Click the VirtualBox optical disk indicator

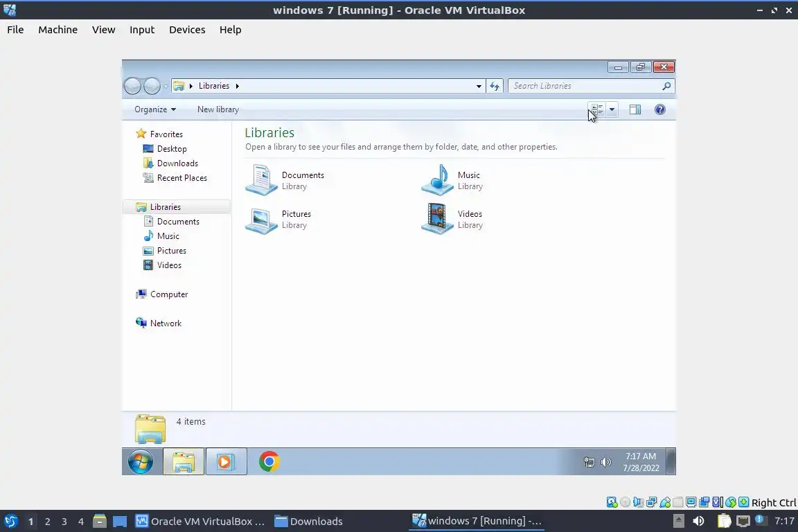[x=626, y=502]
